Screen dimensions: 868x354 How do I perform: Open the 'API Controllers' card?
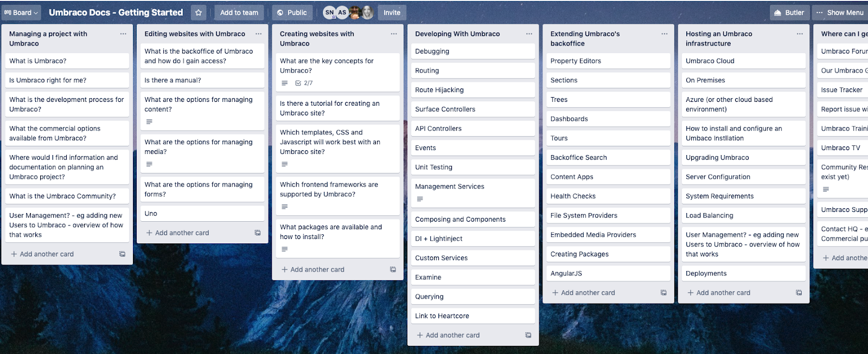coord(473,128)
